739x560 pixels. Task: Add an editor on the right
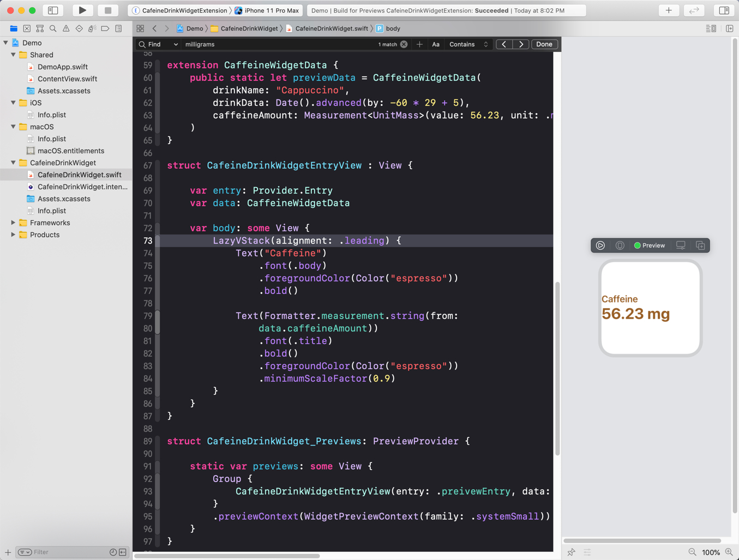click(x=730, y=28)
